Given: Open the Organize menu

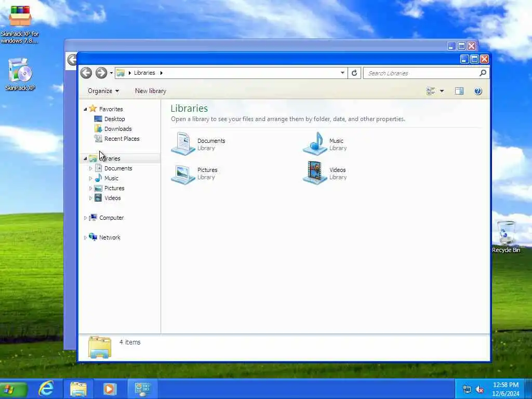Looking at the screenshot, I should 103,91.
